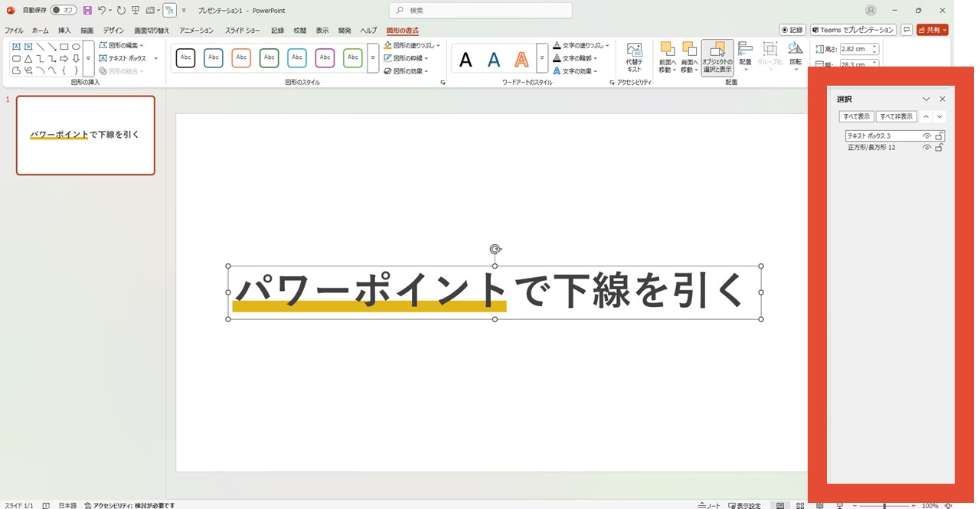Apply the black letter A WordArt style
Image resolution: width=980 pixels, height=509 pixels.
point(465,59)
